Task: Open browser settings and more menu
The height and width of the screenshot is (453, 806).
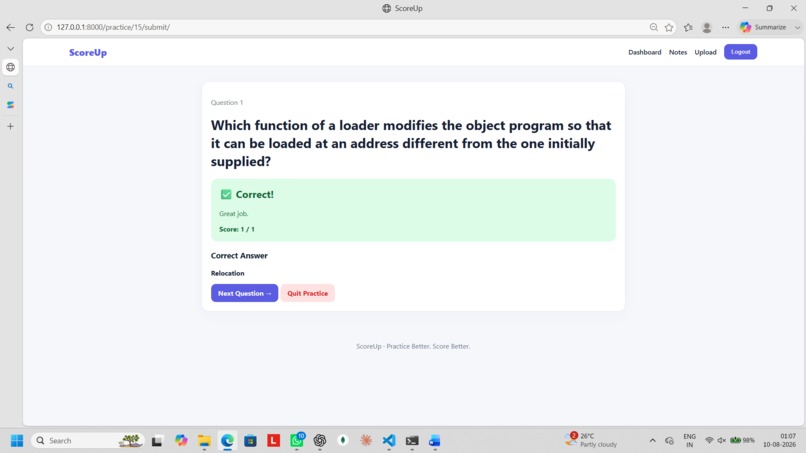Action: [x=725, y=27]
